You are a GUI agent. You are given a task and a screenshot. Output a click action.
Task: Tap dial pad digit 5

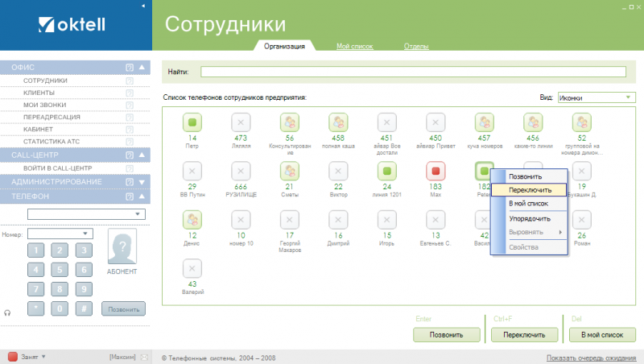(60, 270)
